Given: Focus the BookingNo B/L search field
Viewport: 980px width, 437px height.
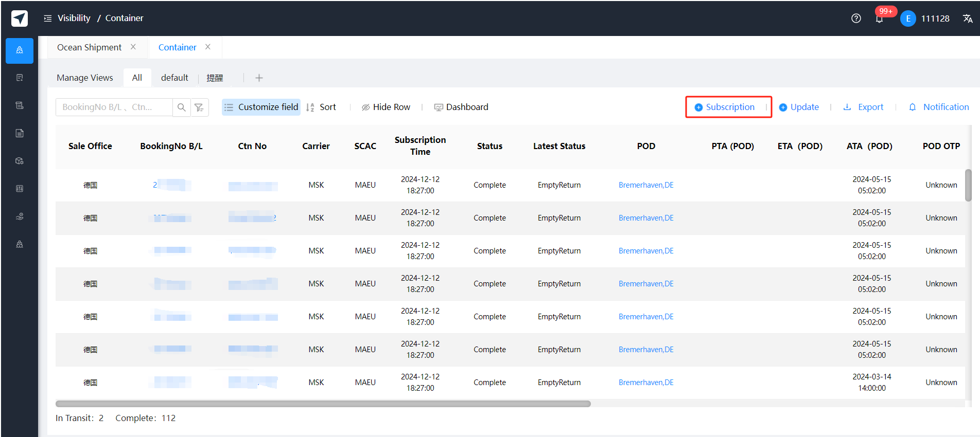Looking at the screenshot, I should [x=114, y=107].
